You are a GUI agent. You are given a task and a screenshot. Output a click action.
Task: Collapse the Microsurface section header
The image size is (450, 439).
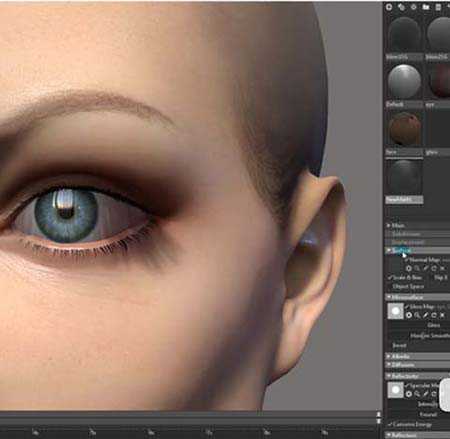418,297
